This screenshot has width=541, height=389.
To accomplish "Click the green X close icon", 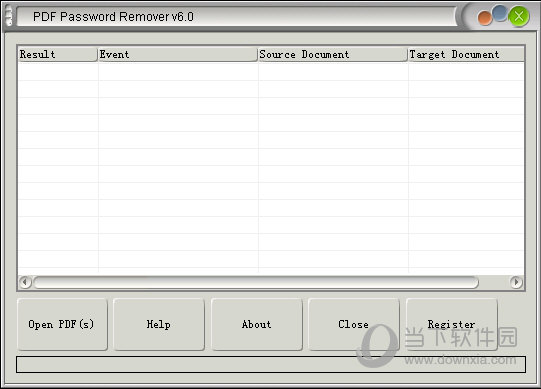I will 519,16.
